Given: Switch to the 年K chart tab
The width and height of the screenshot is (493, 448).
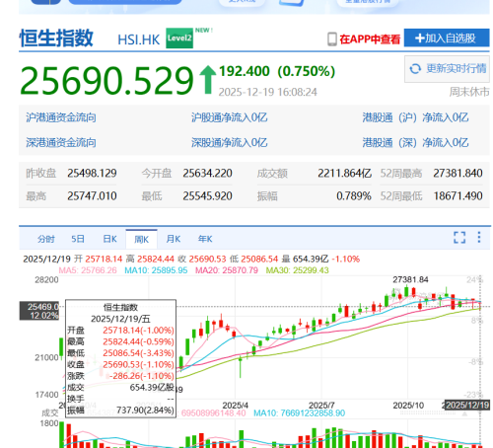Looking at the screenshot, I should pyautogui.click(x=205, y=239).
